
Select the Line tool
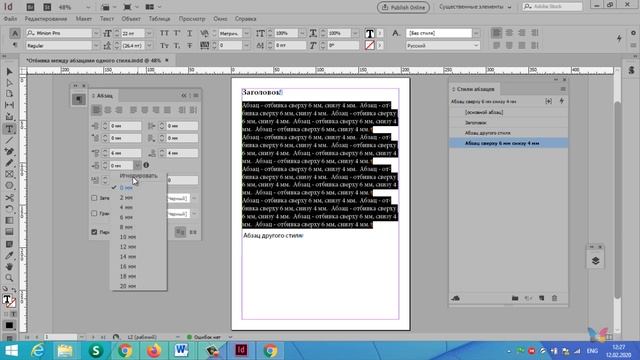pos(9,140)
